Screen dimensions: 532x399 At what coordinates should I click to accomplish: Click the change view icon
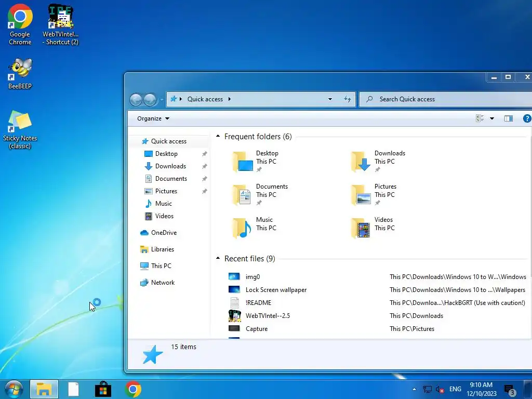[x=480, y=118]
